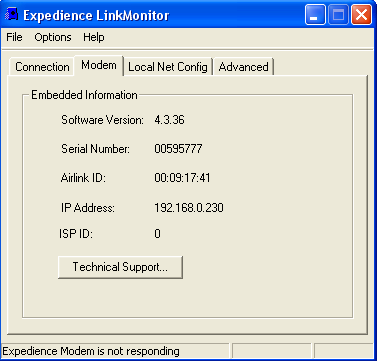Click the Technical Support button
Viewport: 377px width, 361px height.
click(120, 267)
